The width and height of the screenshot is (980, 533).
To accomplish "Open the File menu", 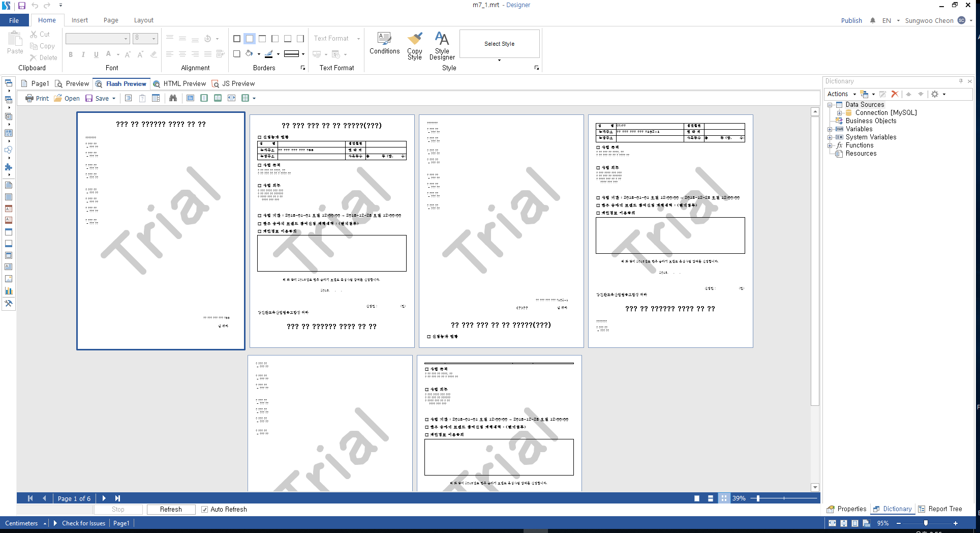I will tap(14, 20).
